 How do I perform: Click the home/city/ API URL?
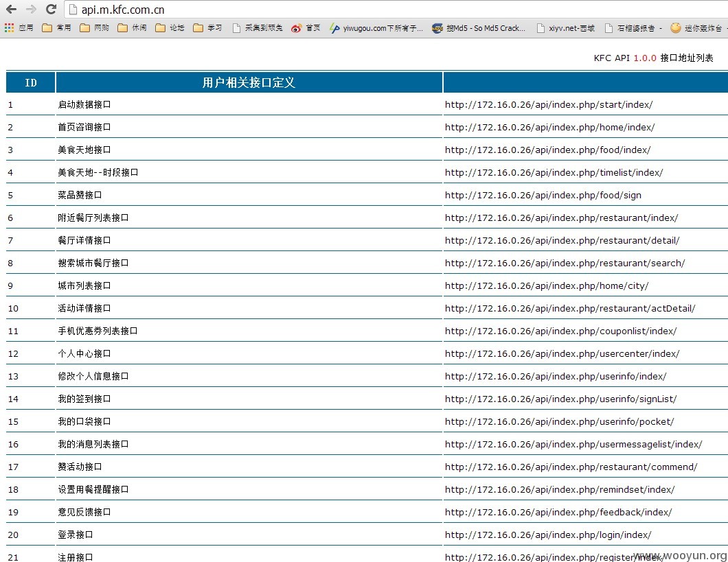point(547,286)
